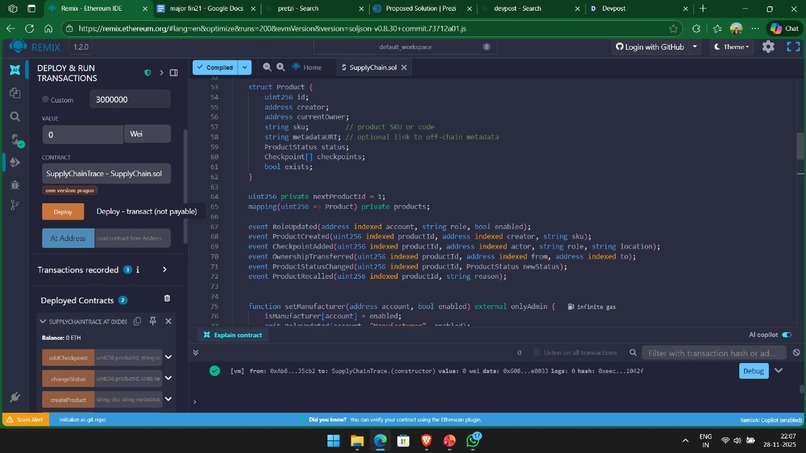Click the Debug button in terminal
This screenshot has width=806, height=453.
754,371
